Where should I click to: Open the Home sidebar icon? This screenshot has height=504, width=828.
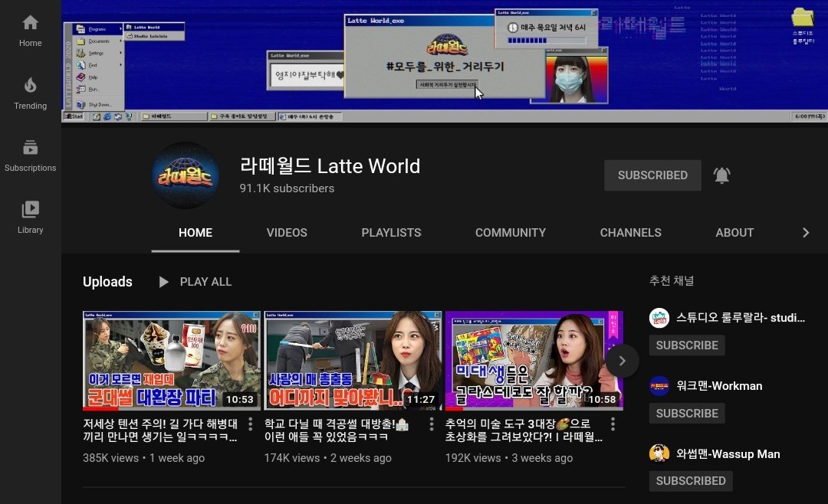(x=30, y=23)
